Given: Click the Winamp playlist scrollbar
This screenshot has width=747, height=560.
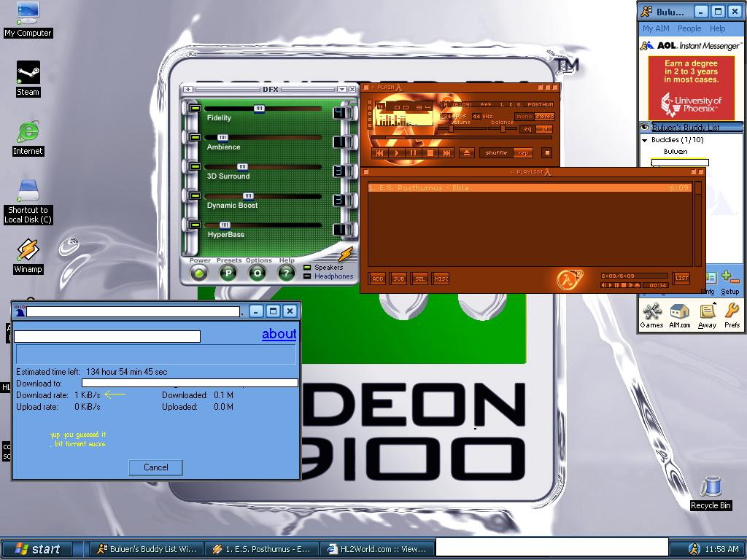Looking at the screenshot, I should (x=698, y=223).
